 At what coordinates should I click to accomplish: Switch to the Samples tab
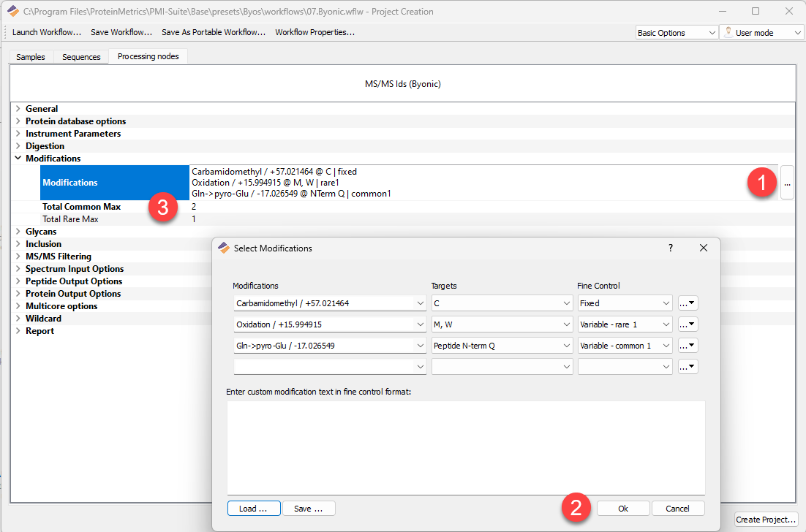click(30, 57)
